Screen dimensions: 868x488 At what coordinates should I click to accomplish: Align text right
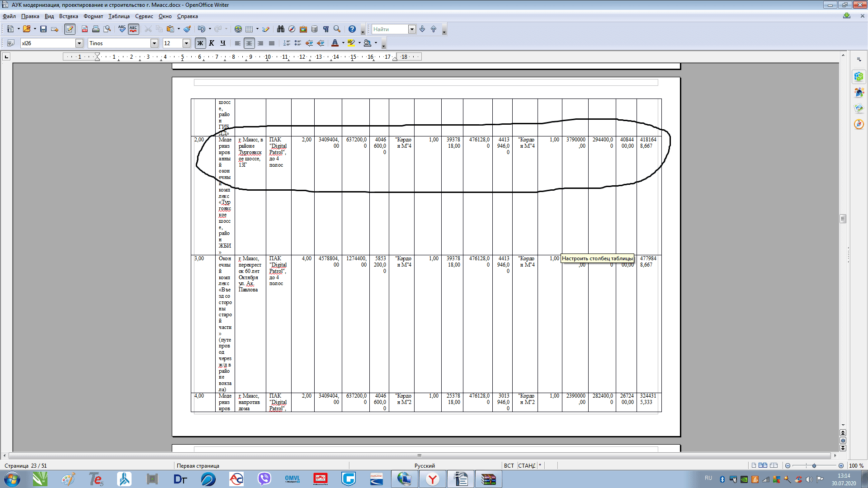(x=260, y=43)
